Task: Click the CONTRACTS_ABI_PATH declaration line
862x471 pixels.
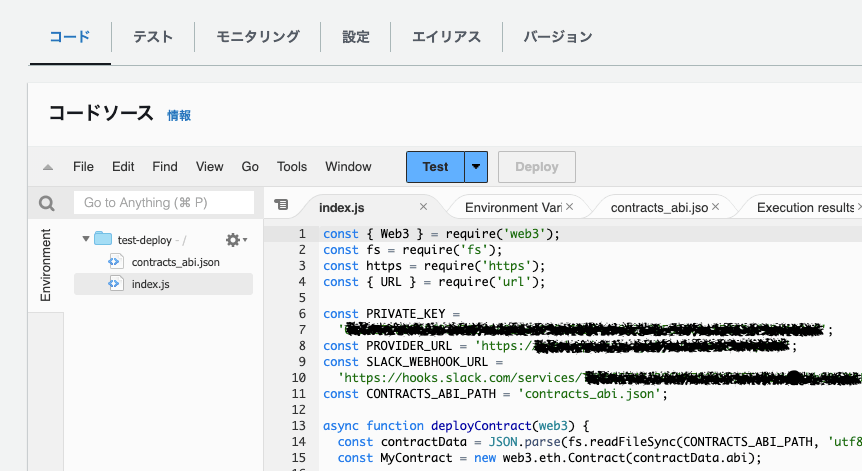Action: (x=495, y=394)
